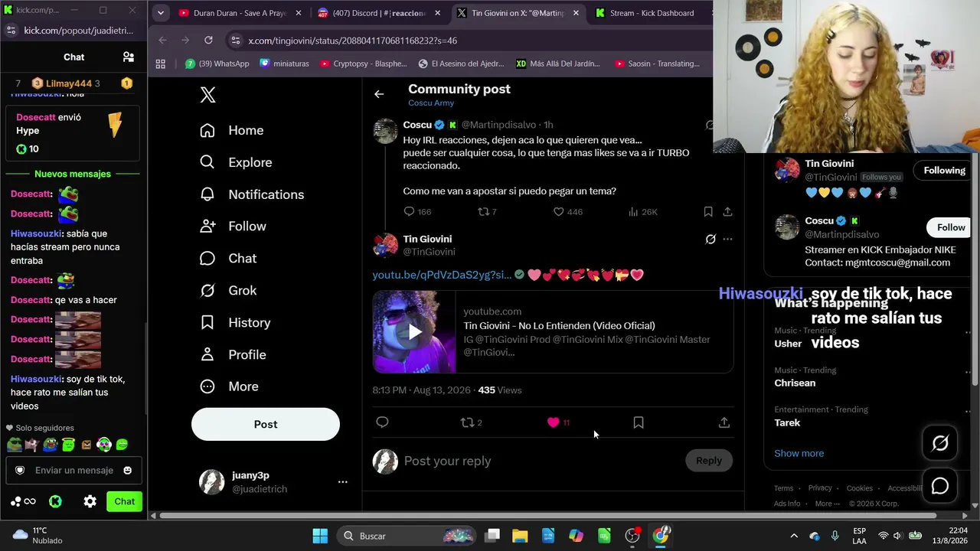
Task: Repost Coscu's post with 7 reposts
Action: pos(487,212)
